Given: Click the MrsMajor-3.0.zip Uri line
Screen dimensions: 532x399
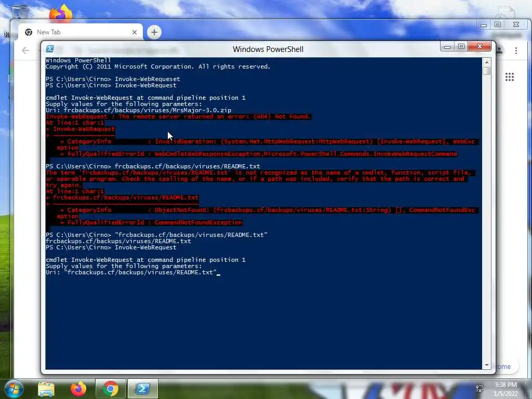Looking at the screenshot, I should [x=138, y=110].
